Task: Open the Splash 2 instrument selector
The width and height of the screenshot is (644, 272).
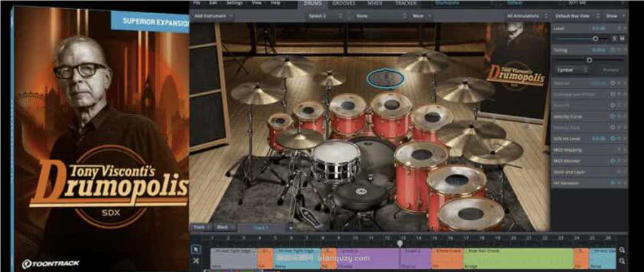Action: (325, 16)
